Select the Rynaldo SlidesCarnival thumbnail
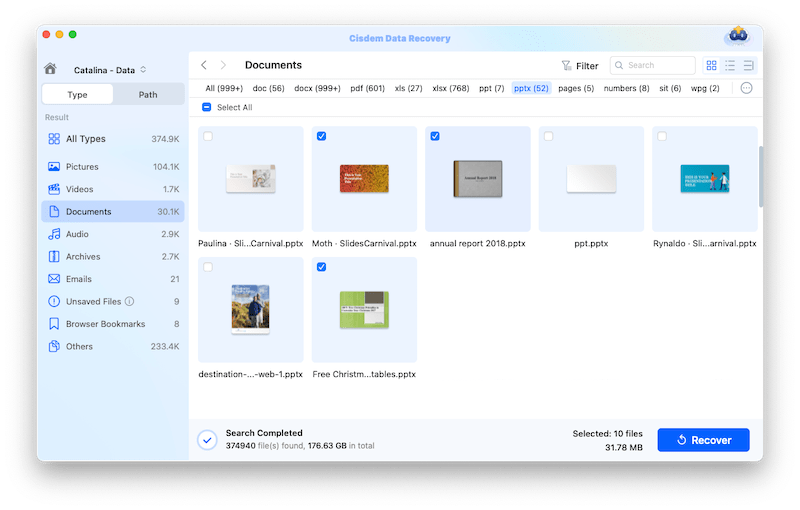The height and width of the screenshot is (510, 800). [x=705, y=179]
